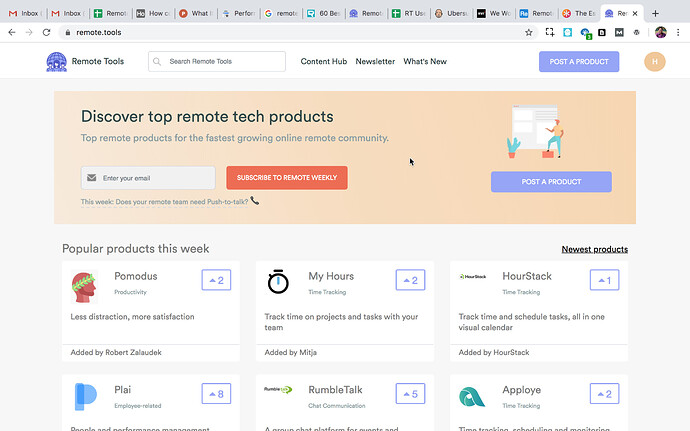The image size is (690, 431).
Task: Reload the page with refresh icon
Action: 46,32
